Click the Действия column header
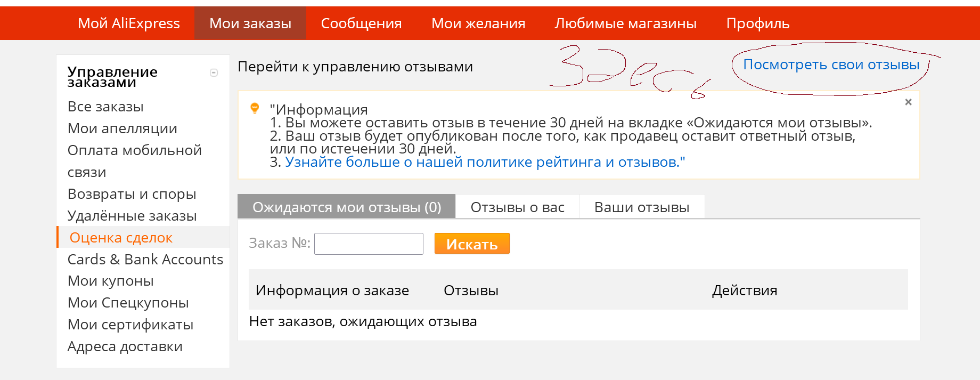This screenshot has height=380, width=980. point(745,290)
